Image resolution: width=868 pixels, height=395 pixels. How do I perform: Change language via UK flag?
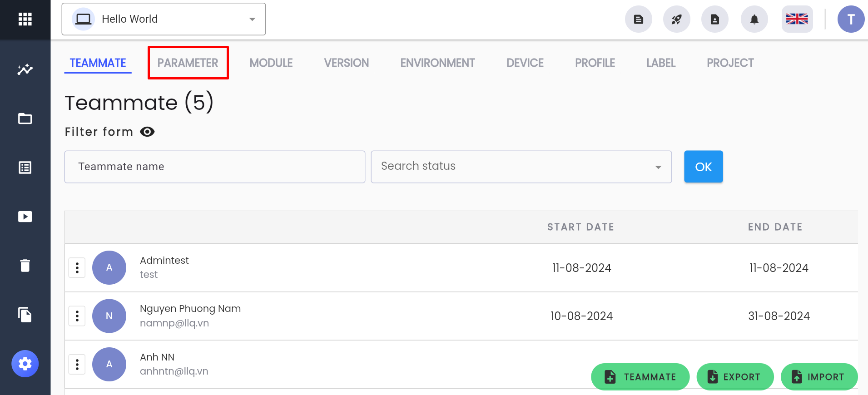797,19
